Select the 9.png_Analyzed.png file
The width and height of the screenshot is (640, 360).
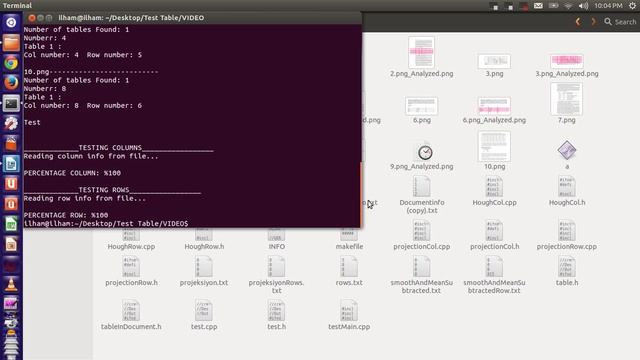(422, 157)
